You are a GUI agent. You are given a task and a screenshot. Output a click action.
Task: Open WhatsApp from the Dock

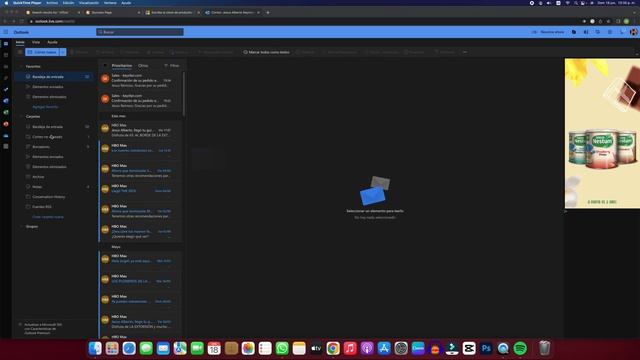282,348
